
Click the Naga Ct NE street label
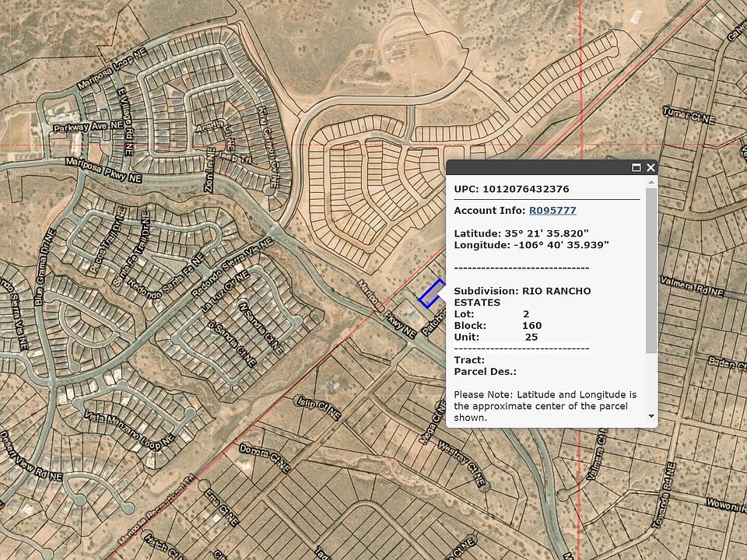click(x=433, y=422)
